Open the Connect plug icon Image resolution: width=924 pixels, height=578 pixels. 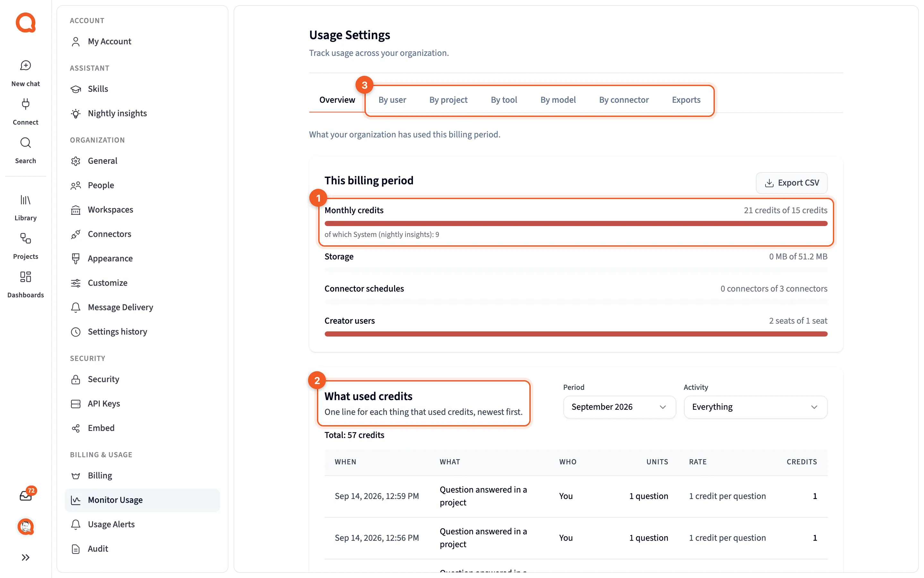click(x=26, y=112)
